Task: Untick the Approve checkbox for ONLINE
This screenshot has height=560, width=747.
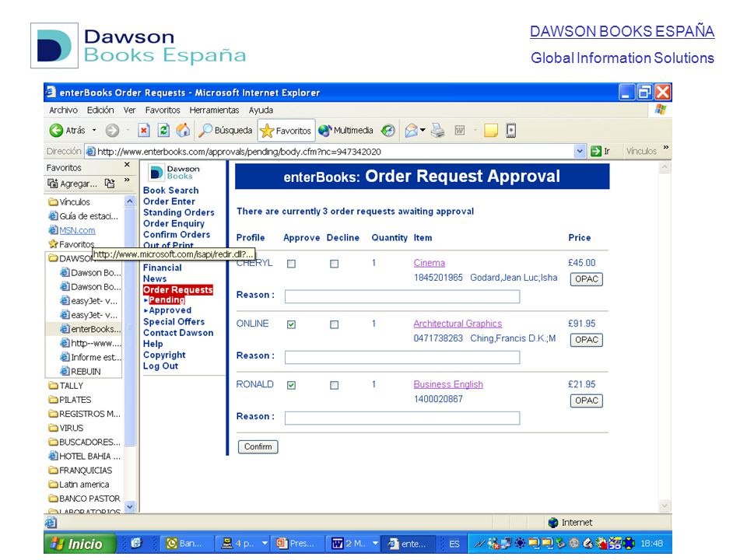Action: [291, 325]
